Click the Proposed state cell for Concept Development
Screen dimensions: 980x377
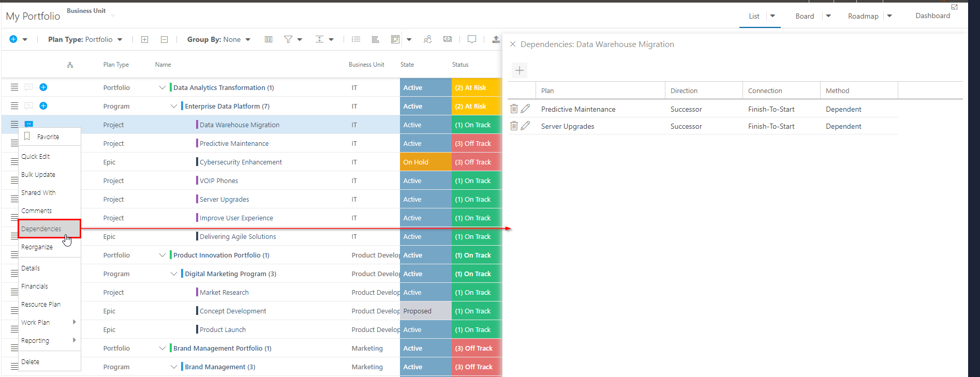426,311
